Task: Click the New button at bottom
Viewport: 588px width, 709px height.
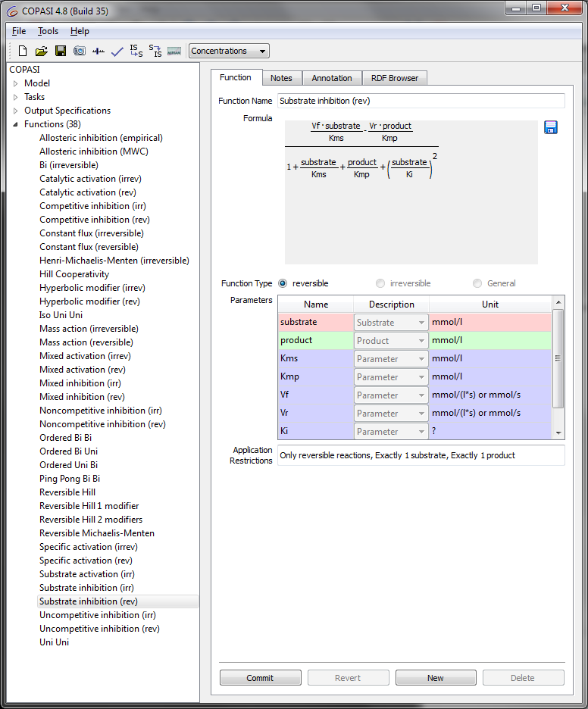Action: click(x=436, y=678)
